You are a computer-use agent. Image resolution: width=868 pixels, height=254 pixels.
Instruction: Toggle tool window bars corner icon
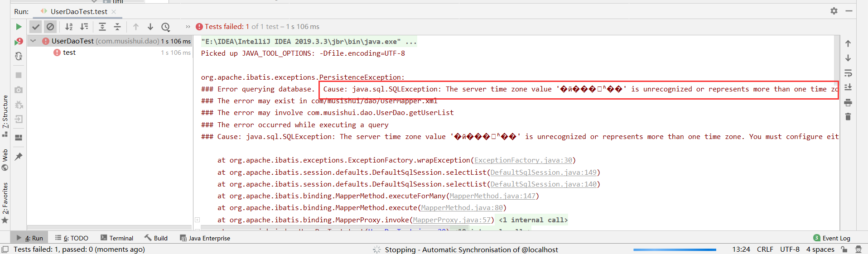(5, 249)
